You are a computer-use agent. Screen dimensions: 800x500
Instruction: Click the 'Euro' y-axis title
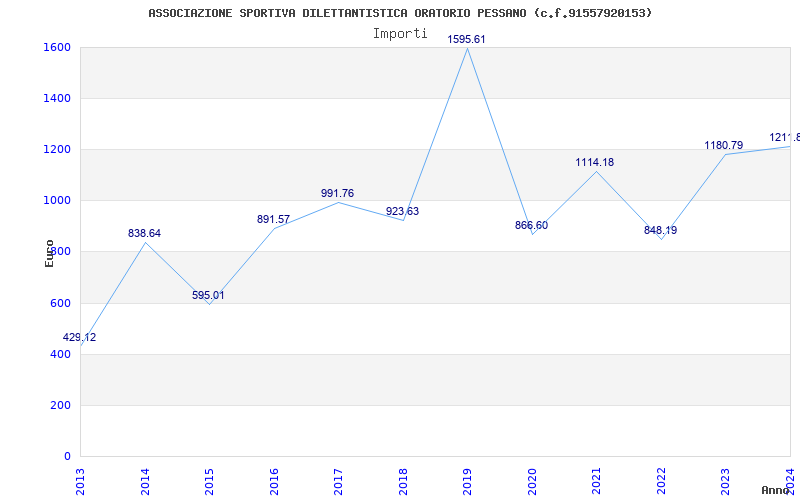(x=49, y=254)
